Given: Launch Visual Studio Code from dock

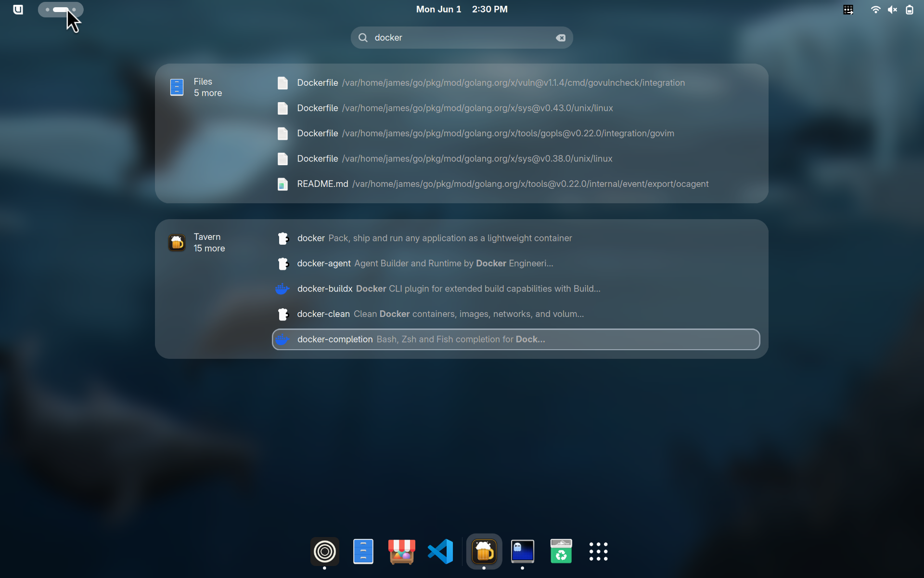Looking at the screenshot, I should coord(440,552).
